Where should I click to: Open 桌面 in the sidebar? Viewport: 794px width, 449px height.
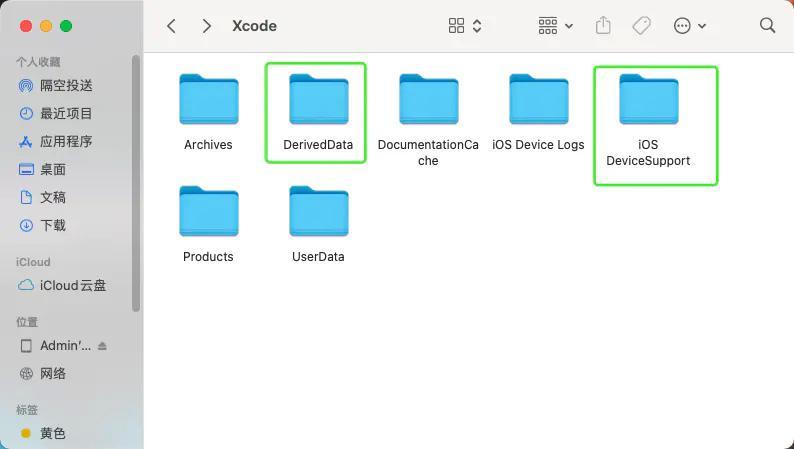tap(43, 170)
